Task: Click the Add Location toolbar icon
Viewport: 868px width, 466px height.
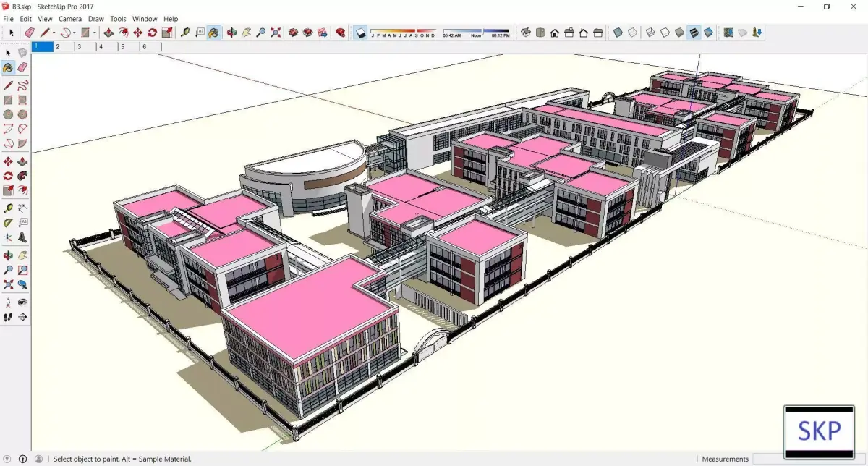Action: coord(728,33)
